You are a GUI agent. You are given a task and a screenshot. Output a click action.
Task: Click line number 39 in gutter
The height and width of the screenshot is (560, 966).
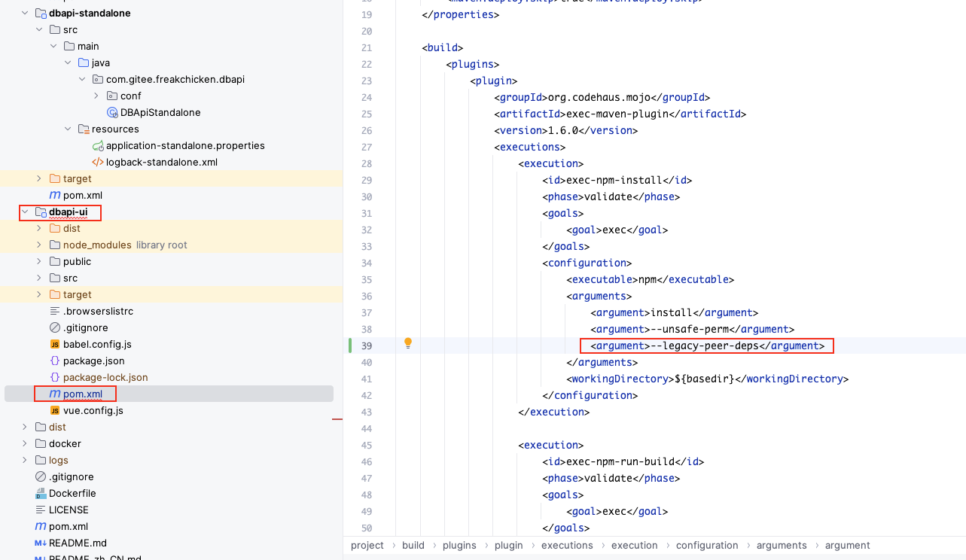367,345
